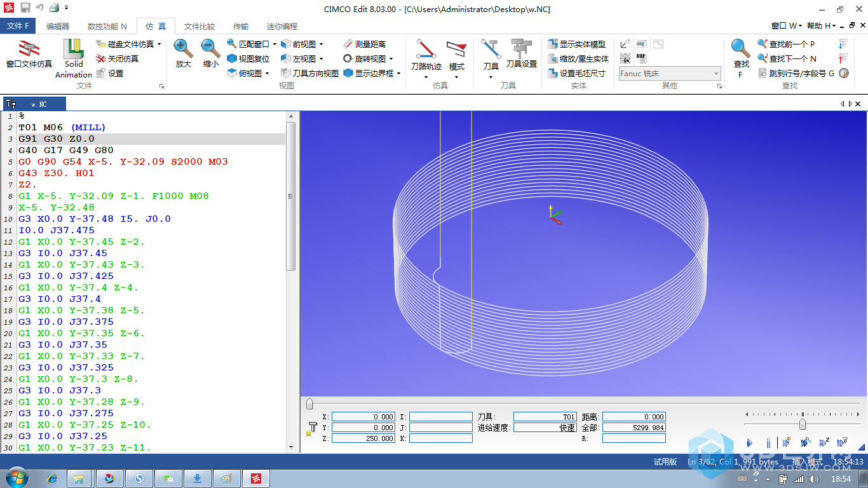868x488 pixels.
Task: Expand the 磁盘文件仿真 dropdown arrow
Action: tap(159, 44)
